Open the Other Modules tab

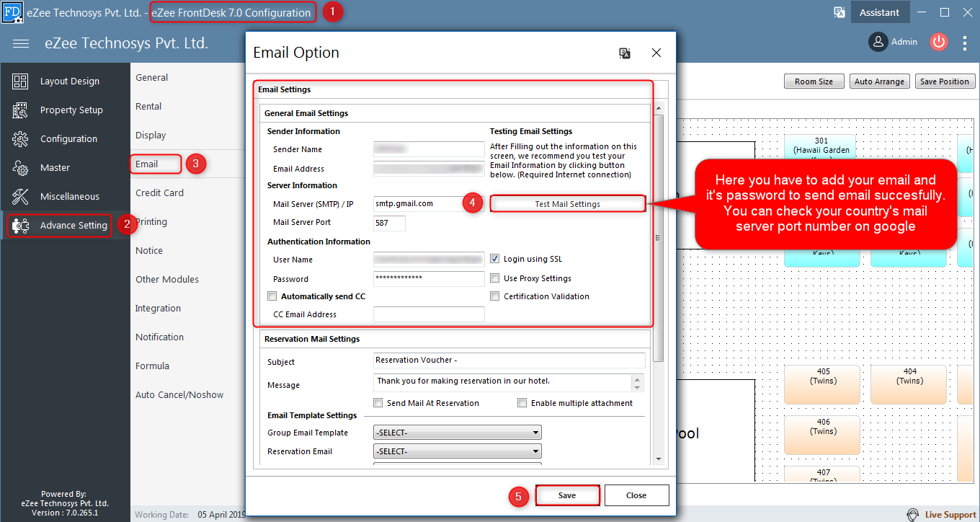(167, 280)
